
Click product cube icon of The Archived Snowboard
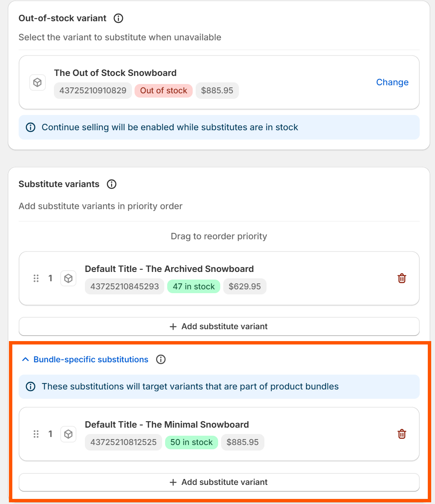point(68,278)
